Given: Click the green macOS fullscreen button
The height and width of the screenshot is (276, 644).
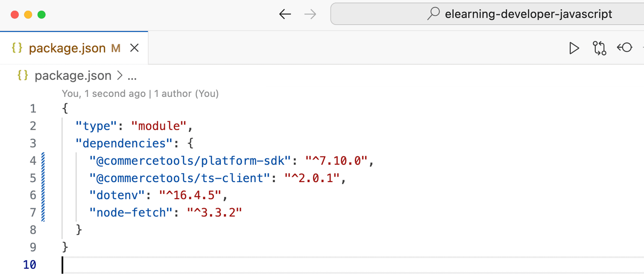Looking at the screenshot, I should coord(41,15).
